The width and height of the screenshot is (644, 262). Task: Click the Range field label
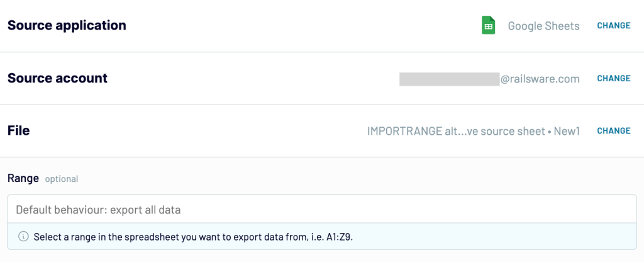[x=23, y=178]
